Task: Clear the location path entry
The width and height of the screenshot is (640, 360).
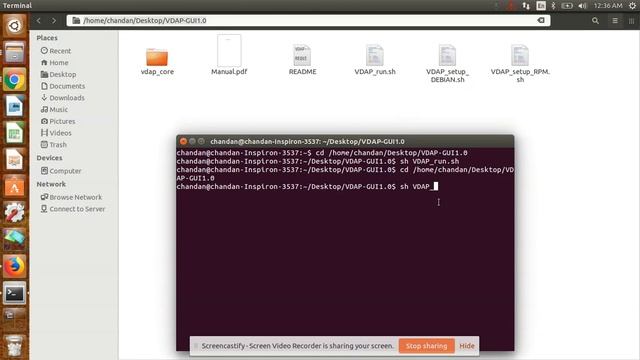Action: (541, 20)
